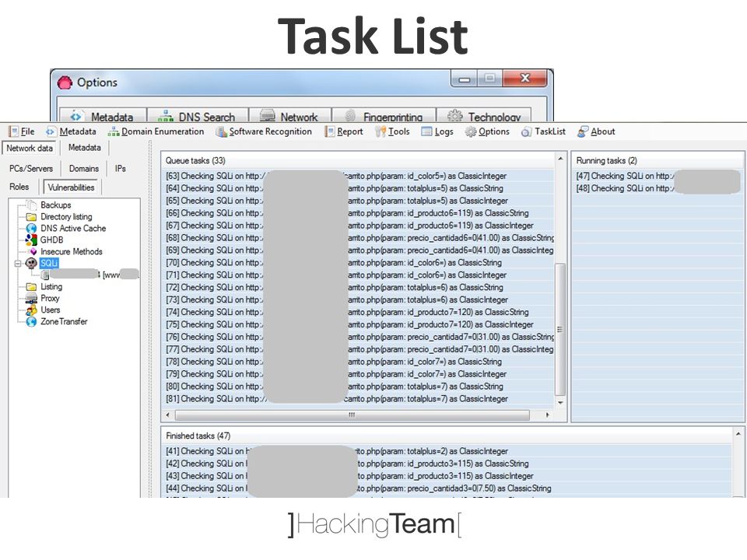Viewport: 747px width, 560px height.
Task: Select running task [48] Checking SQLi
Action: pyautogui.click(x=658, y=188)
